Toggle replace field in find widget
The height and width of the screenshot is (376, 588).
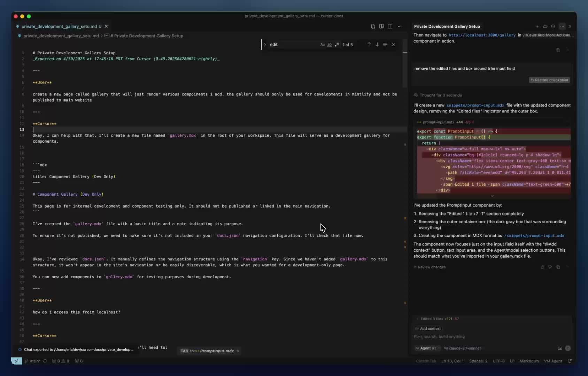click(x=265, y=45)
